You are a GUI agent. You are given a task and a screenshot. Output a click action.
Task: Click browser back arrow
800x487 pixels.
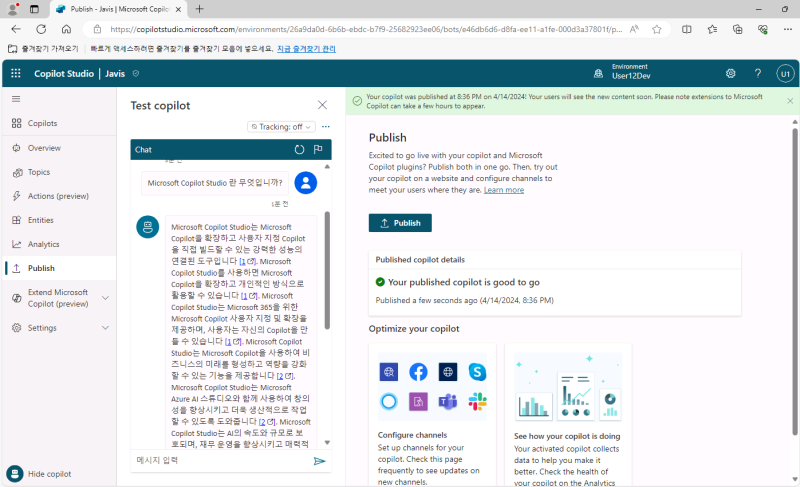[x=16, y=29]
